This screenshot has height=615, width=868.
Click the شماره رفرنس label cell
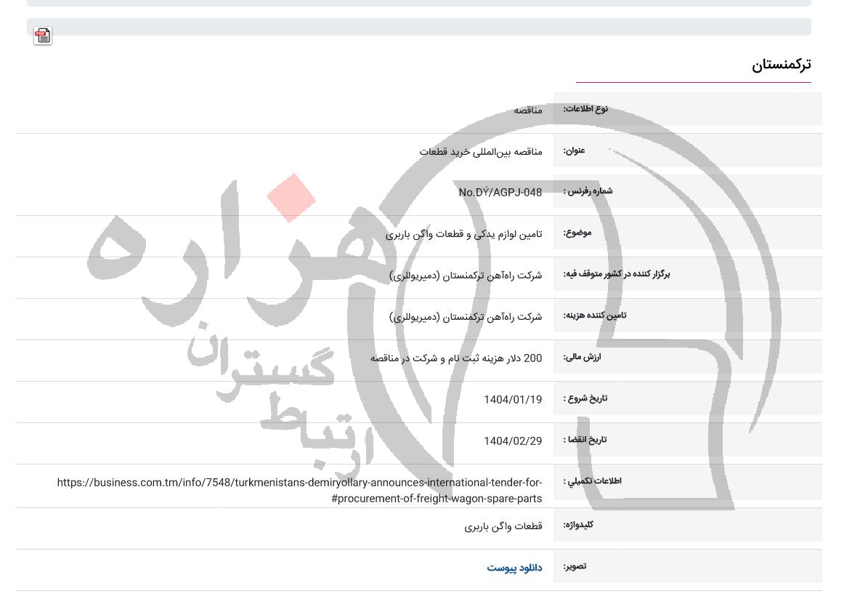(x=588, y=191)
